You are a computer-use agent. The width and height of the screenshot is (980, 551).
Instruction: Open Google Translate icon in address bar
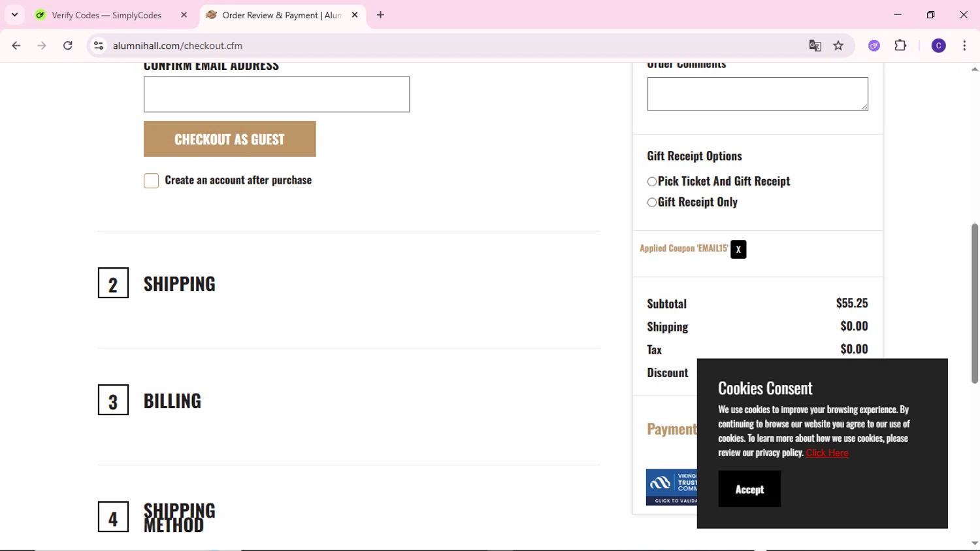(815, 46)
